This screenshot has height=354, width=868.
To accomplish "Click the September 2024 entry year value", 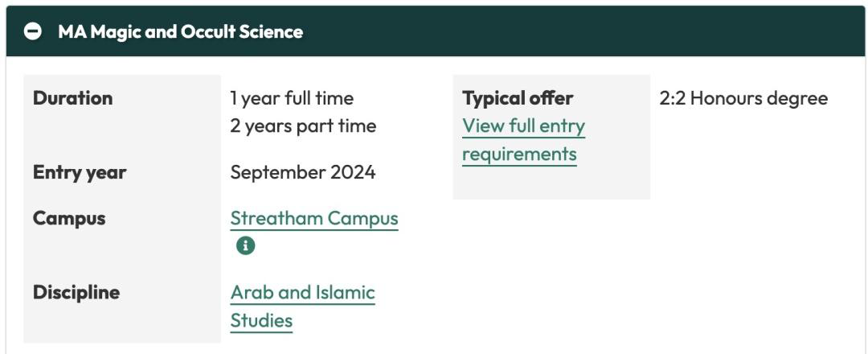I will 303,172.
